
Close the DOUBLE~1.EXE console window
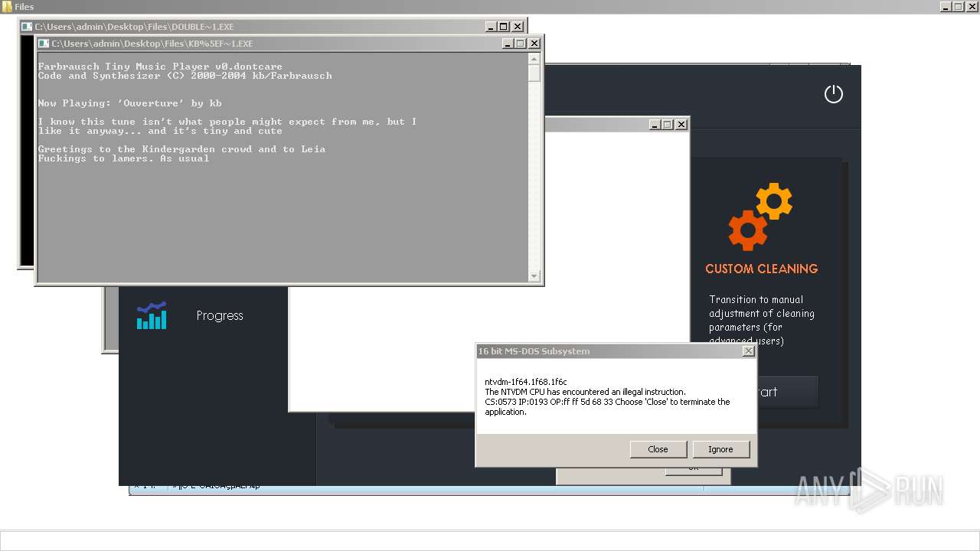tap(518, 27)
